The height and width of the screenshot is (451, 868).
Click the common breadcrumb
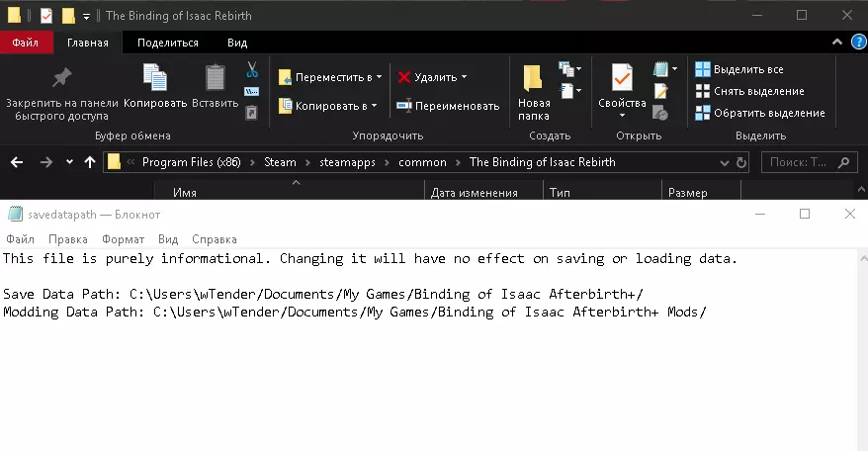point(422,162)
